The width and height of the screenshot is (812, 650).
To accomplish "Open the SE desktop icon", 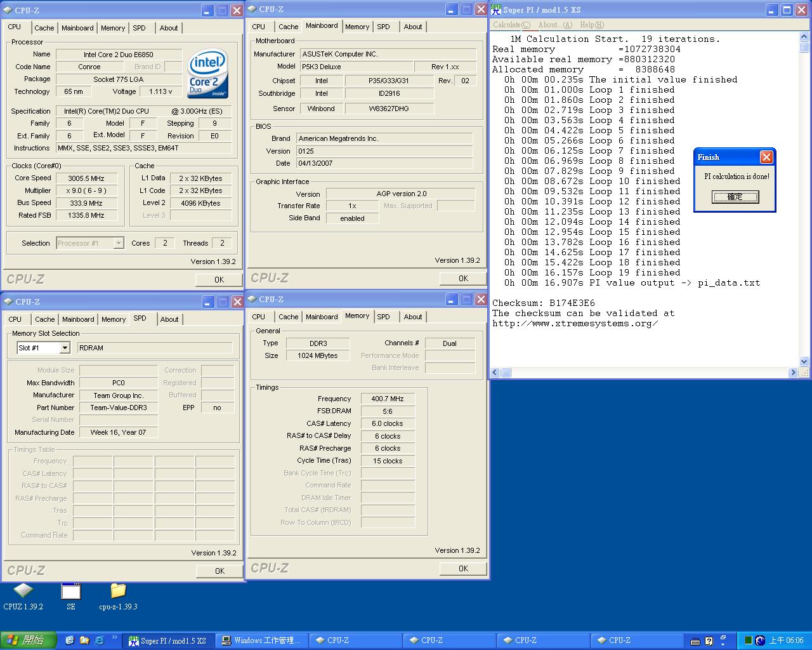I will click(x=70, y=597).
